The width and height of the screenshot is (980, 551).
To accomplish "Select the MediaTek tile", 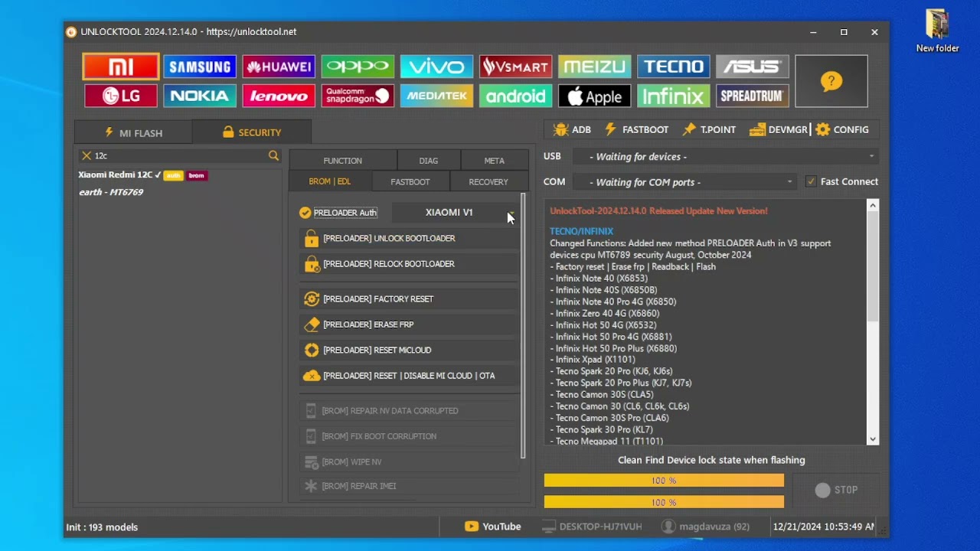I will [436, 96].
